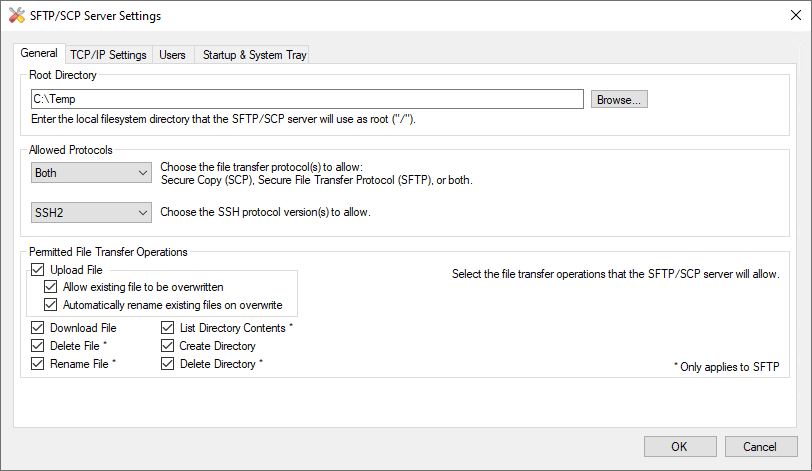Toggle the Create Directory checkbox
This screenshot has width=812, height=471.
pyautogui.click(x=168, y=346)
